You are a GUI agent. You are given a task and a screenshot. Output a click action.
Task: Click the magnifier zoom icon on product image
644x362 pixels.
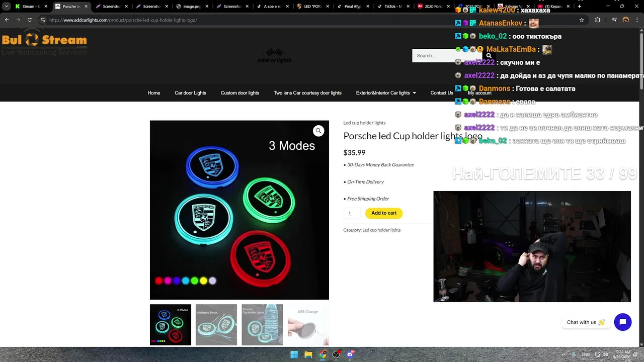point(318,131)
